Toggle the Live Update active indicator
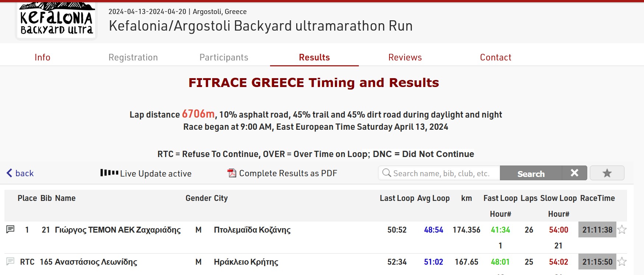This screenshot has width=644, height=275. (x=146, y=173)
